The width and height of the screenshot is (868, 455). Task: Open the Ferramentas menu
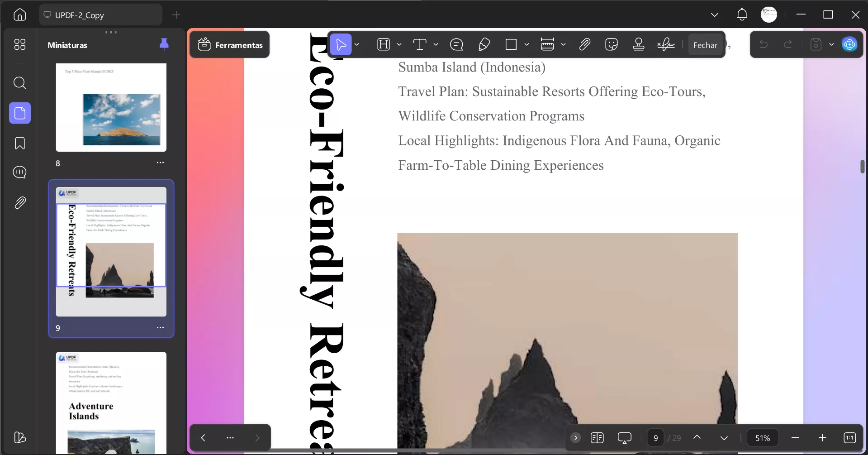230,44
